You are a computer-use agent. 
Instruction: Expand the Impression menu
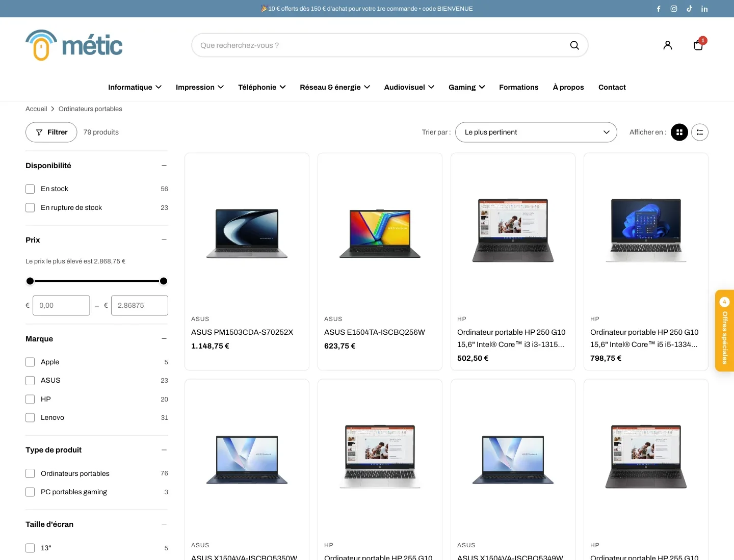[x=200, y=87]
